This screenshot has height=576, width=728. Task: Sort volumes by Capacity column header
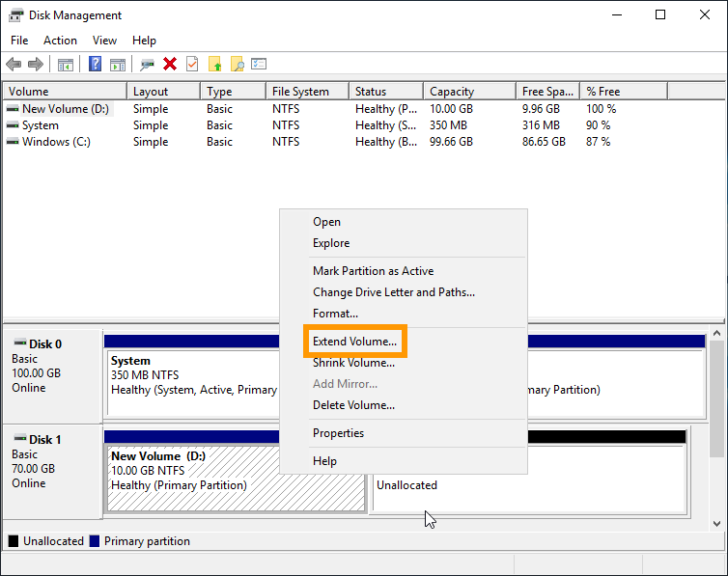click(x=452, y=92)
